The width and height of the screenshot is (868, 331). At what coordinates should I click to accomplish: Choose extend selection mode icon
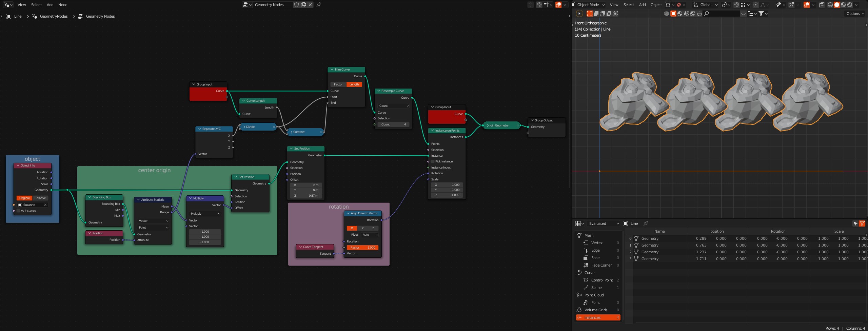[x=596, y=14]
